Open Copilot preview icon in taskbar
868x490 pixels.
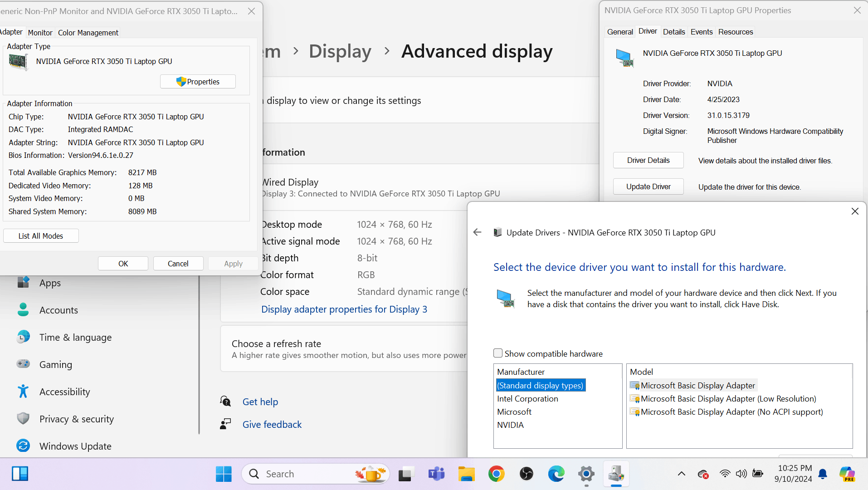847,474
